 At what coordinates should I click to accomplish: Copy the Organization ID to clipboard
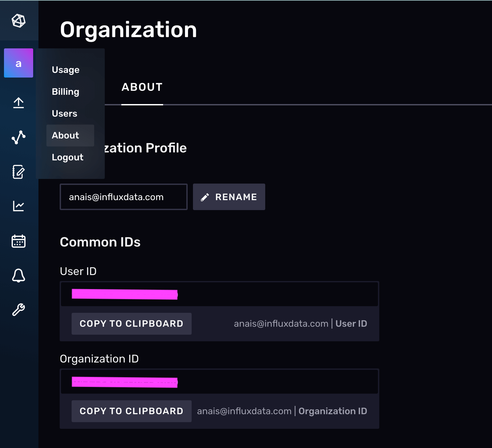click(131, 411)
